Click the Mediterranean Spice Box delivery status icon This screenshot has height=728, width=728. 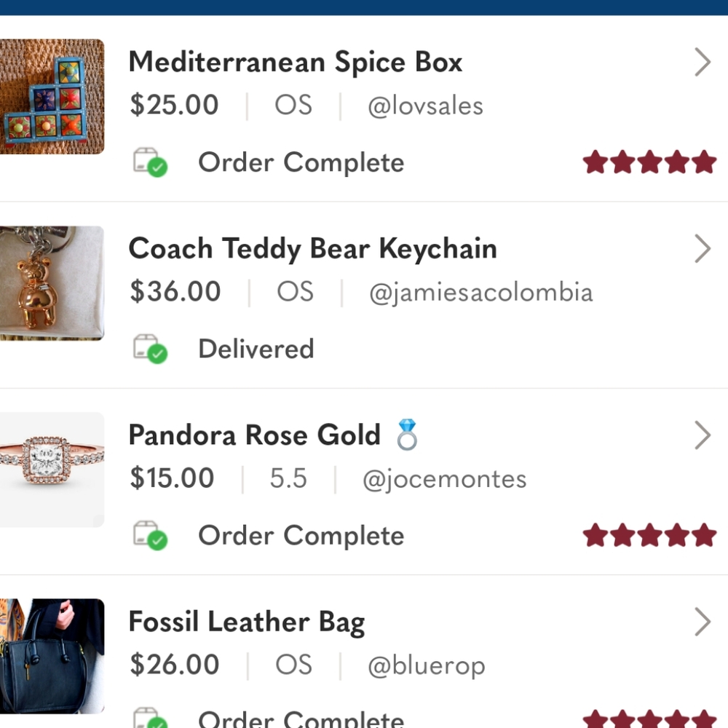150,162
